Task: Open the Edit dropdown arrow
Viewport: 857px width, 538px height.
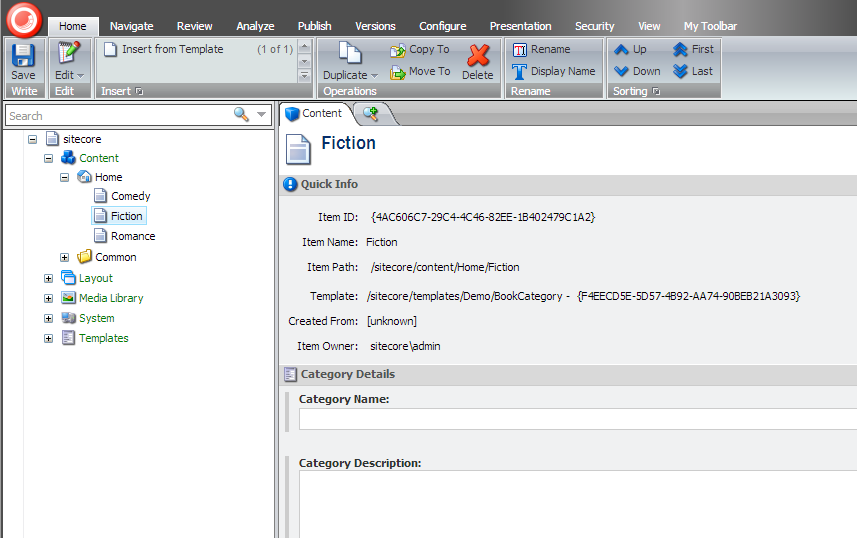Action: pos(81,76)
